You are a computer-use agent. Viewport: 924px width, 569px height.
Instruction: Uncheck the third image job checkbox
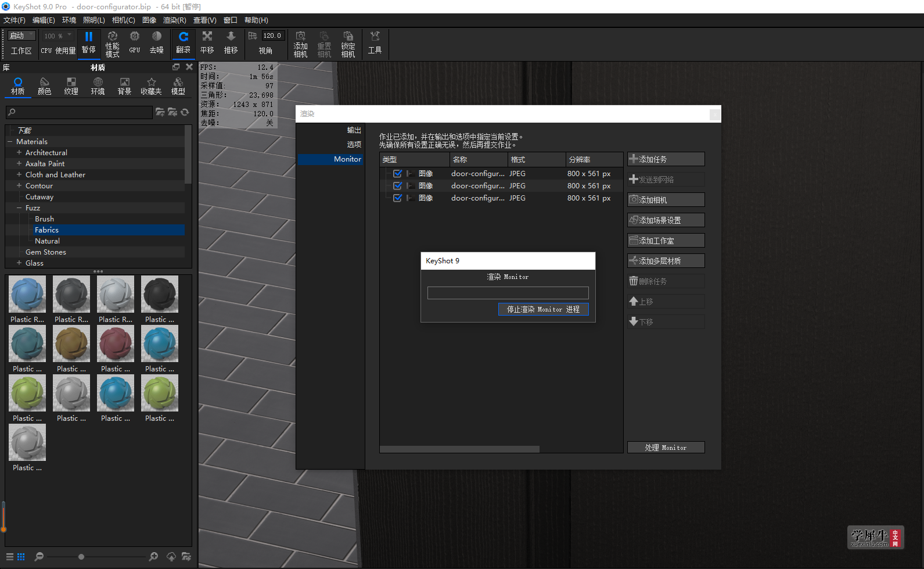point(398,198)
